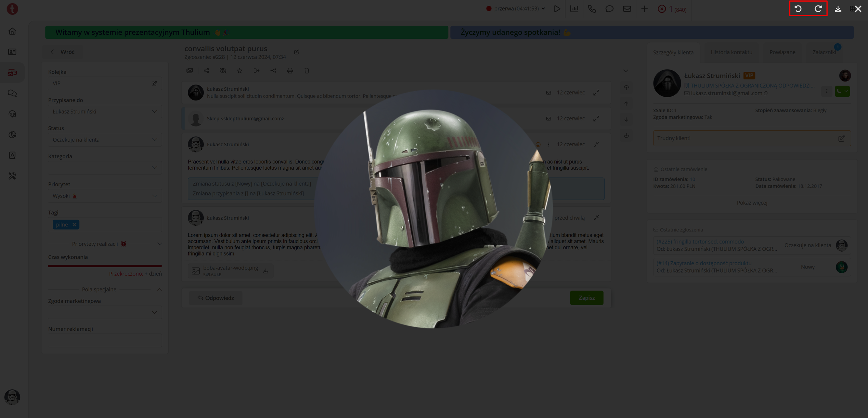This screenshot has width=868, height=418.
Task: Click the Thulium logo
Action: point(12,9)
